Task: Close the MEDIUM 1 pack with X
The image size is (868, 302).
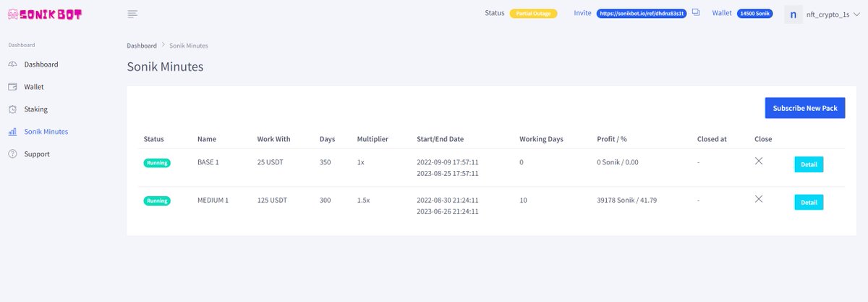Action: tap(759, 198)
